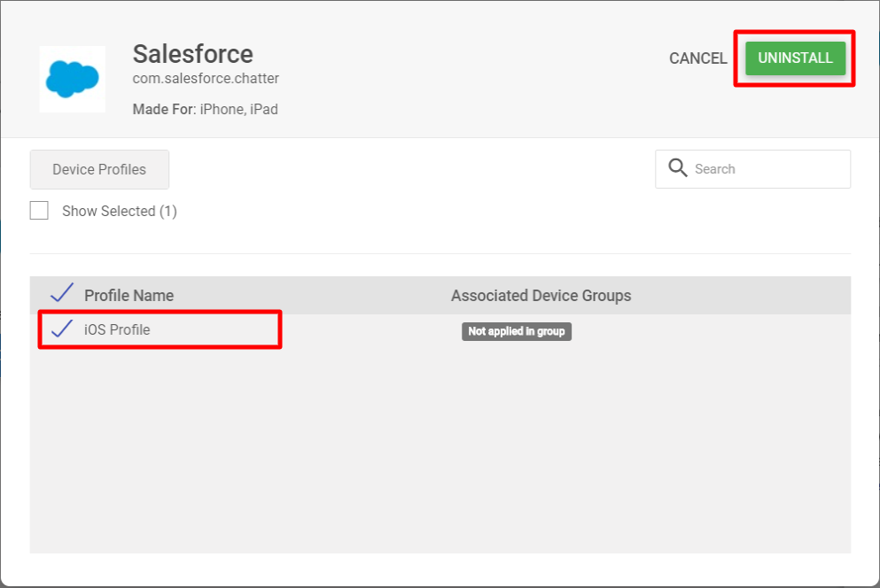The height and width of the screenshot is (588, 880).
Task: Open the Device Profiles tab
Action: tap(99, 169)
